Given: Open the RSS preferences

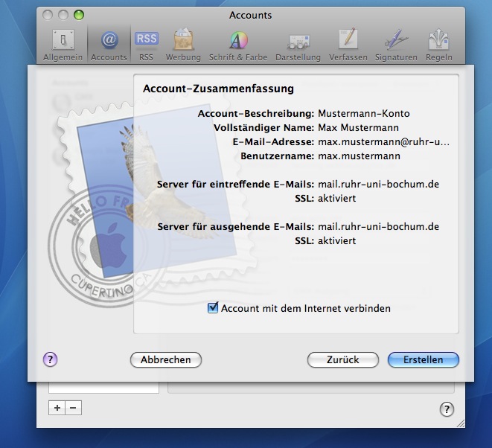Looking at the screenshot, I should (146, 45).
